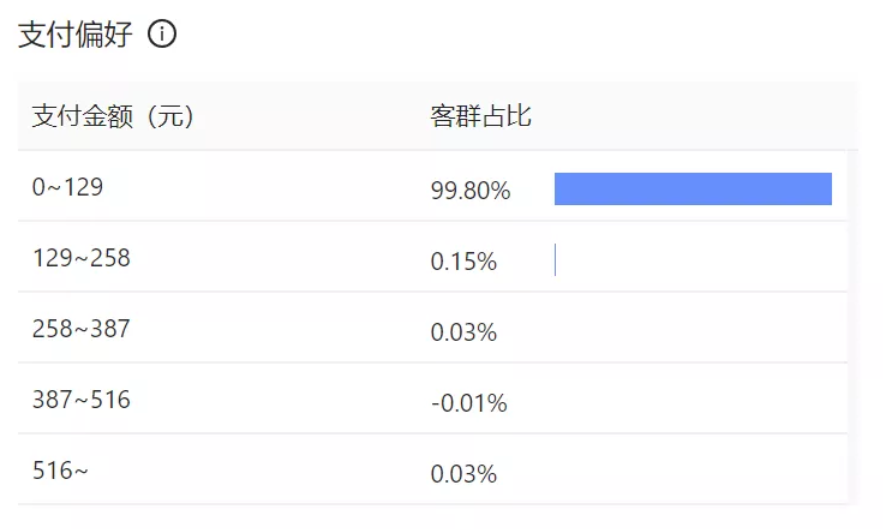Click the info icon beside 支付偏好

coord(162,35)
